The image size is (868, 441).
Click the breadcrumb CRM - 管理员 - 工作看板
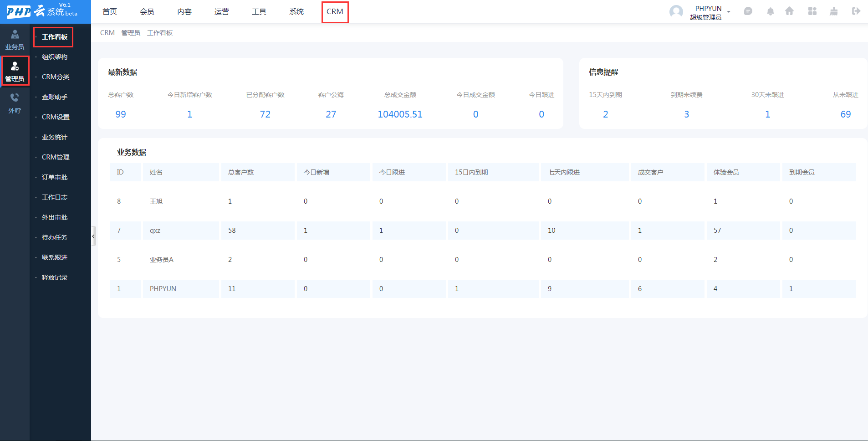point(136,33)
